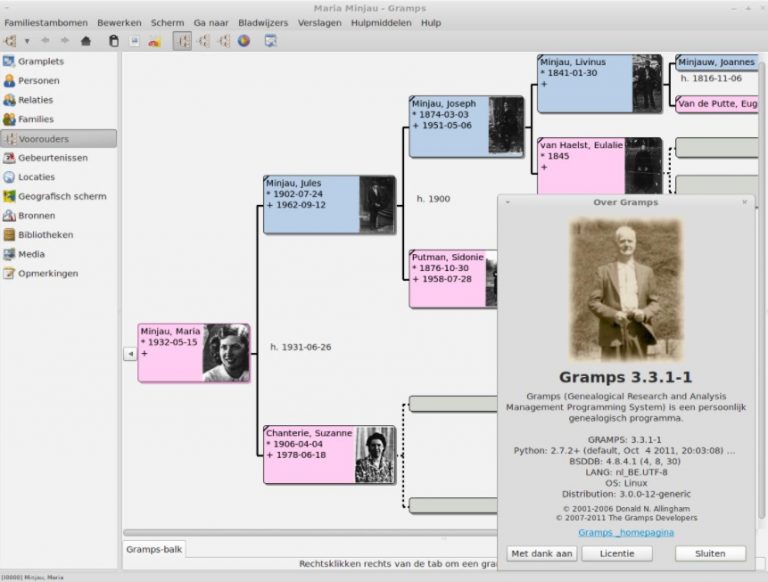Select the van Haelst, Eulalie person box

(600, 166)
